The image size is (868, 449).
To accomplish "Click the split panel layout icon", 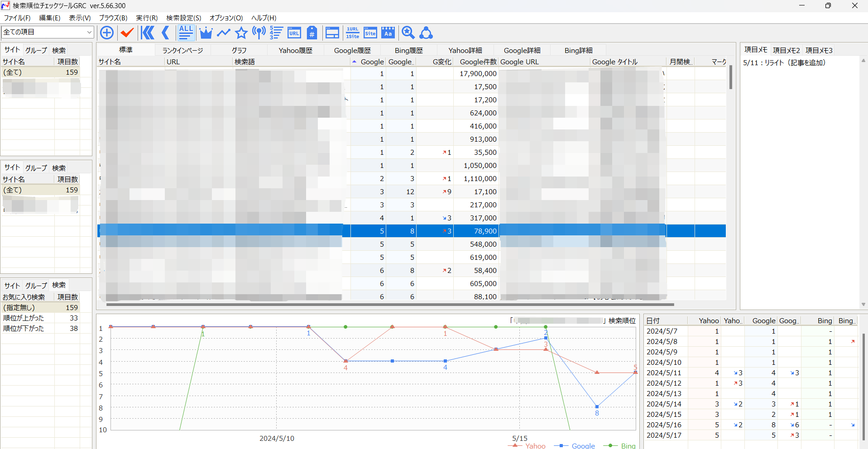I will pos(332,33).
